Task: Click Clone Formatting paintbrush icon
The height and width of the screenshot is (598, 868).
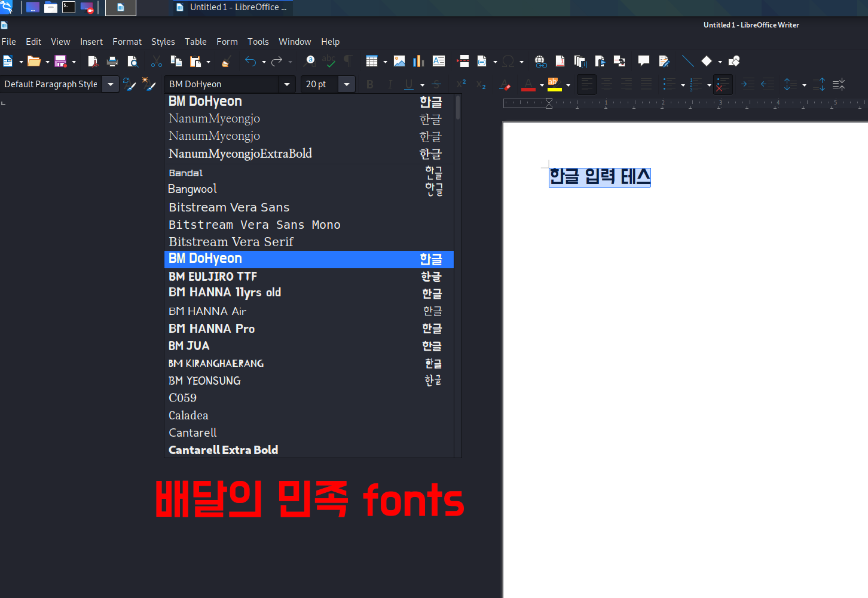Action: click(226, 61)
